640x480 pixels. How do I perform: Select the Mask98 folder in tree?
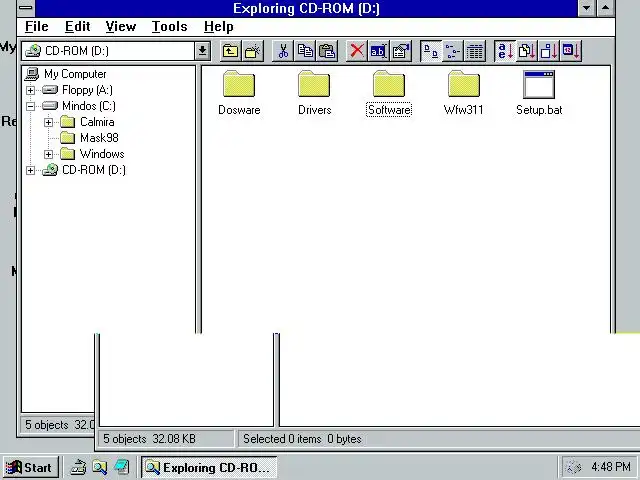click(99, 138)
